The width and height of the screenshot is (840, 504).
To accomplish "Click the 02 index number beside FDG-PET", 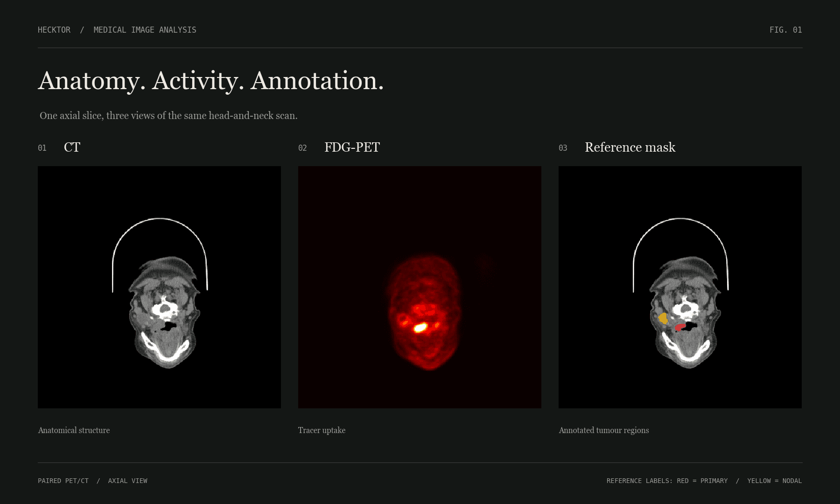I will tap(302, 148).
